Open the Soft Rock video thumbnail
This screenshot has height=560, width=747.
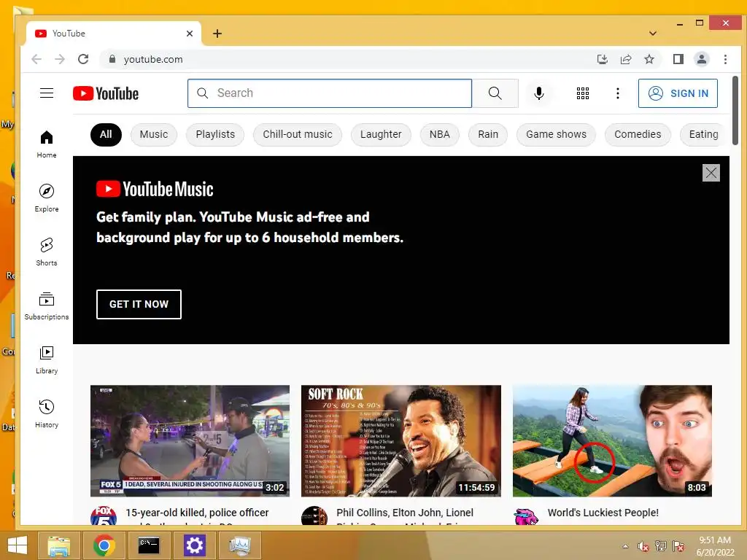tap(401, 441)
